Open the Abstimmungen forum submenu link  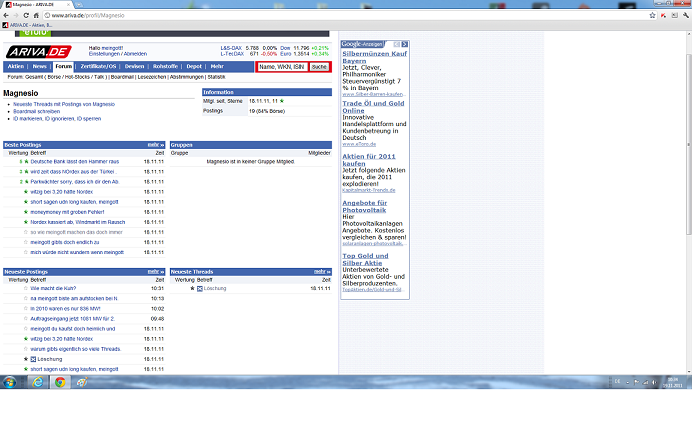point(187,77)
